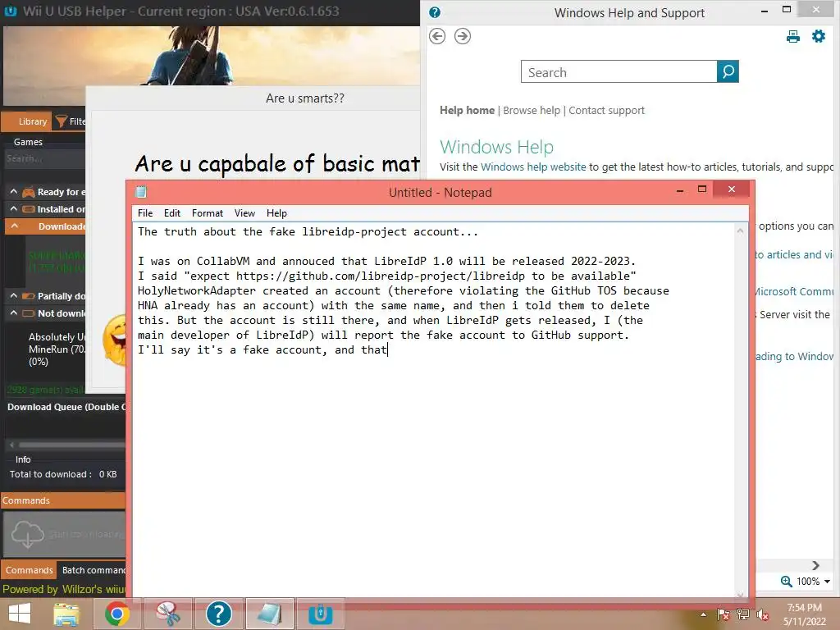Image resolution: width=840 pixels, height=630 pixels.
Task: Open Notepad View menu
Action: [244, 213]
